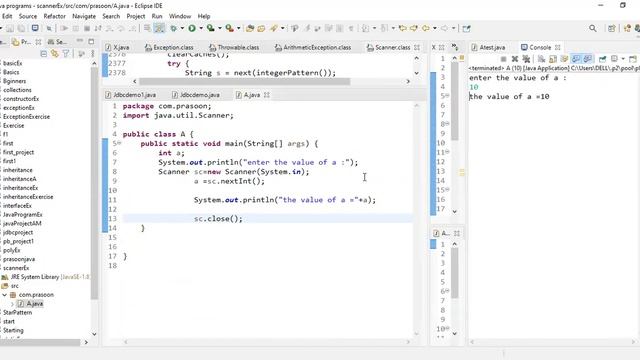Switch to the Exception.class editor tab
The height and width of the screenshot is (360, 640).
tap(169, 47)
